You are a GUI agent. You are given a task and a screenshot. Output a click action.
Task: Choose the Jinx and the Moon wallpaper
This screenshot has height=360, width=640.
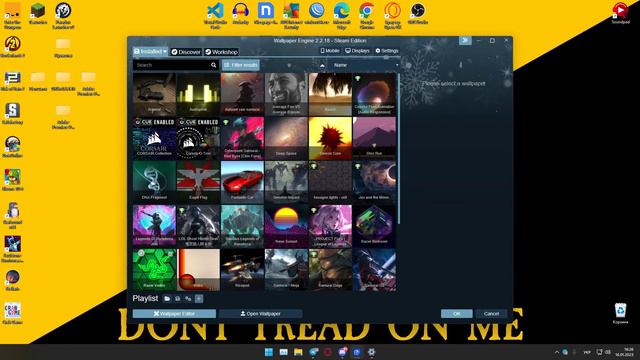(374, 182)
